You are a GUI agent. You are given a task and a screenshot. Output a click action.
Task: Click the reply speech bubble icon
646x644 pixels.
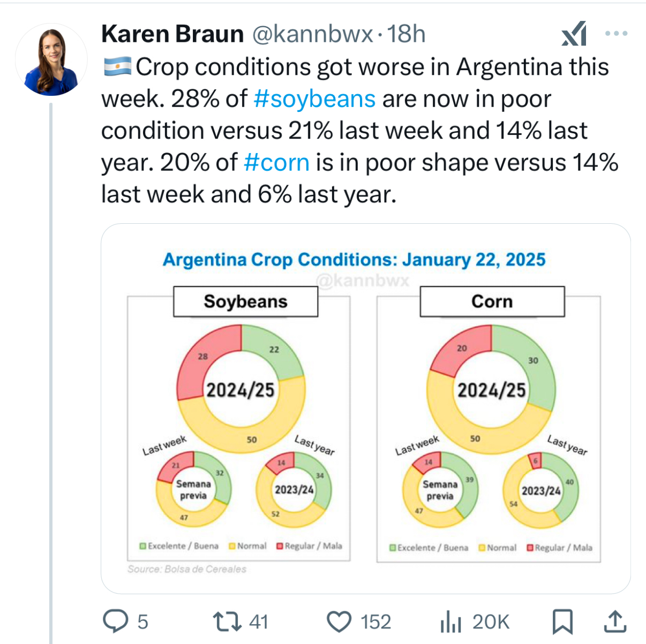pyautogui.click(x=114, y=621)
